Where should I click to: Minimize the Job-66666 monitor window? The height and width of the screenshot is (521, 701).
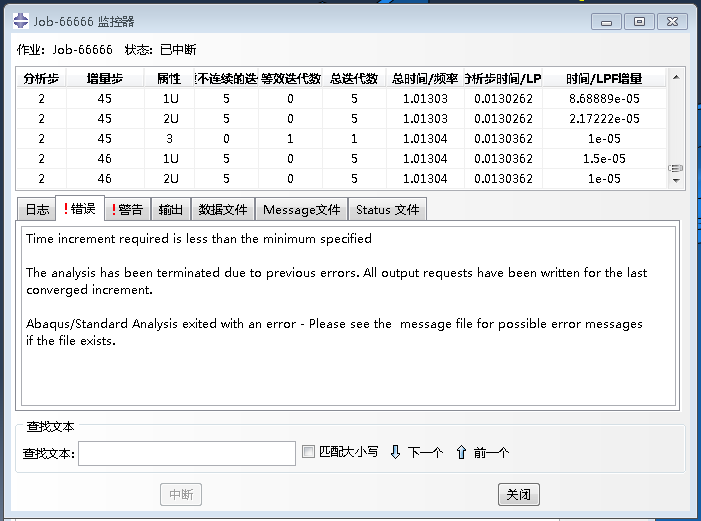(606, 21)
